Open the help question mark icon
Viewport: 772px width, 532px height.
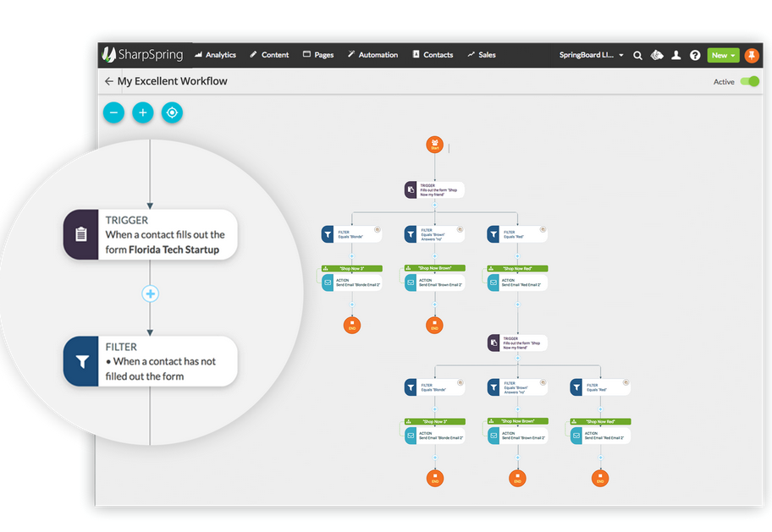tap(695, 55)
